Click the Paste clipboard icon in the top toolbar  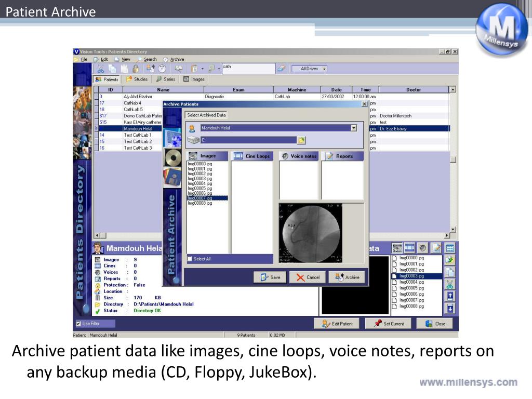tap(125, 69)
